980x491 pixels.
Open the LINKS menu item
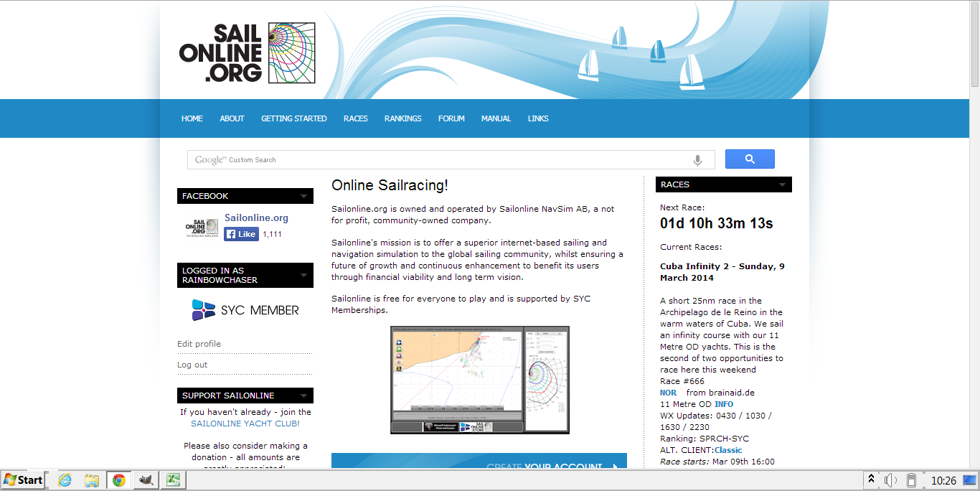click(538, 118)
